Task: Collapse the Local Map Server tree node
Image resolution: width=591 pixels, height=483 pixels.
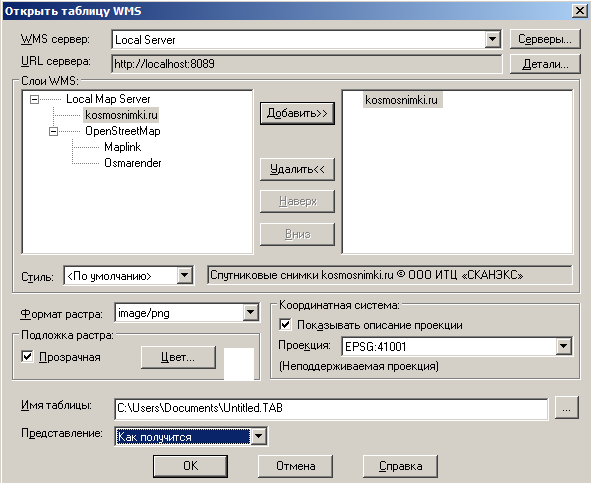Action: 34,99
